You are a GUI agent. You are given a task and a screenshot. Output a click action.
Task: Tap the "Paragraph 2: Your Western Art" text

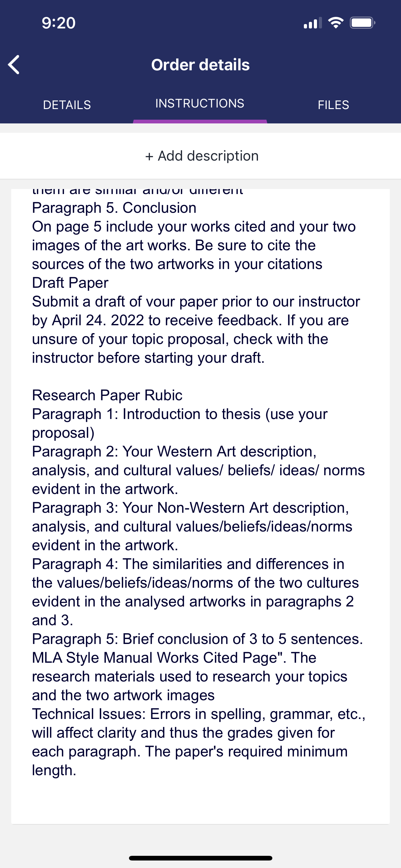[174, 451]
